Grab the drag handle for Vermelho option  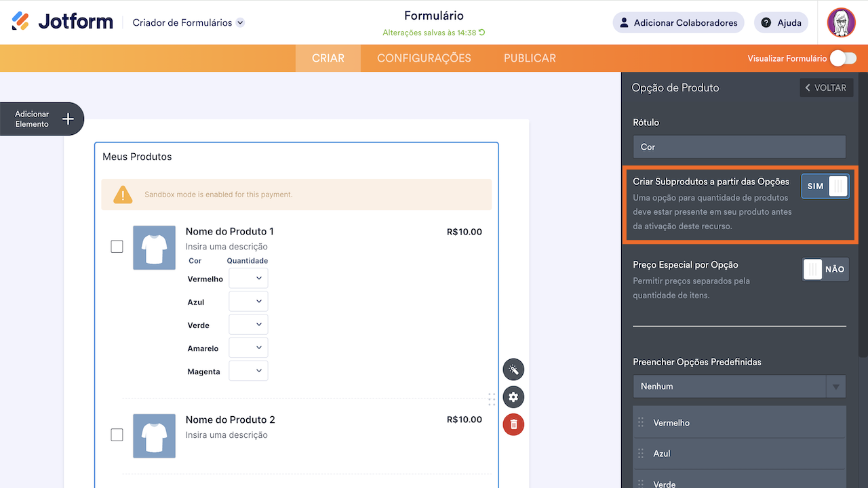(x=641, y=422)
